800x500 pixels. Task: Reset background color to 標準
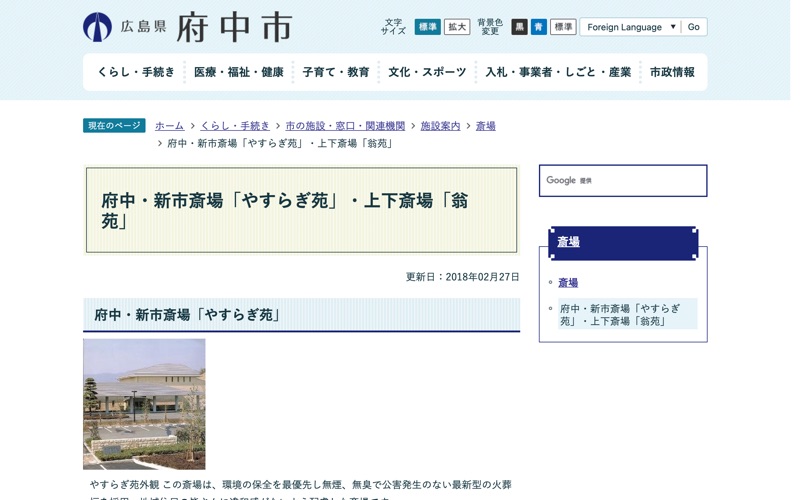(x=563, y=27)
